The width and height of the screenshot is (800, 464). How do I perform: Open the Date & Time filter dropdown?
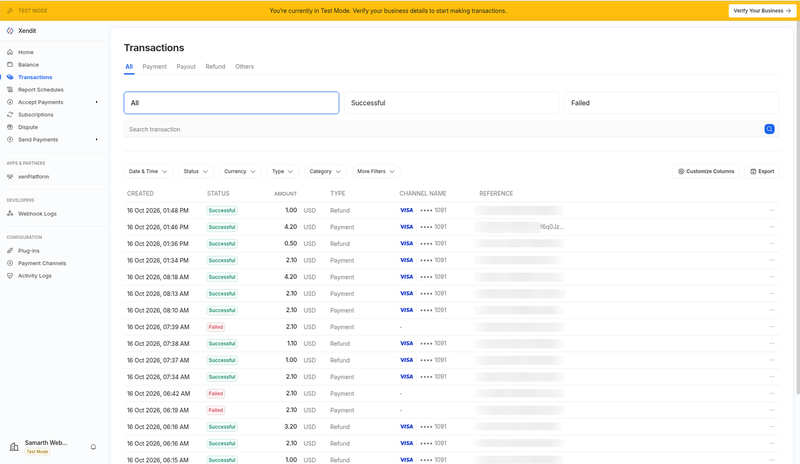[148, 172]
